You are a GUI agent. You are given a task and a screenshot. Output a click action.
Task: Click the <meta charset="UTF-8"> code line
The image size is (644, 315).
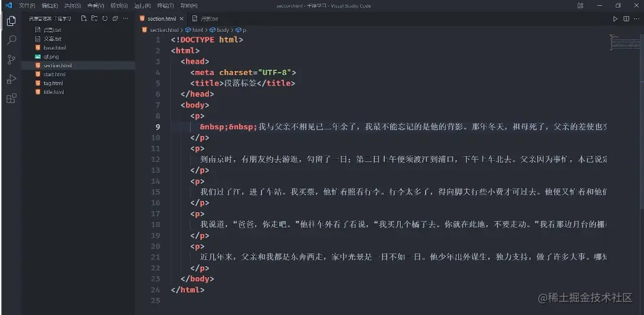coord(243,72)
